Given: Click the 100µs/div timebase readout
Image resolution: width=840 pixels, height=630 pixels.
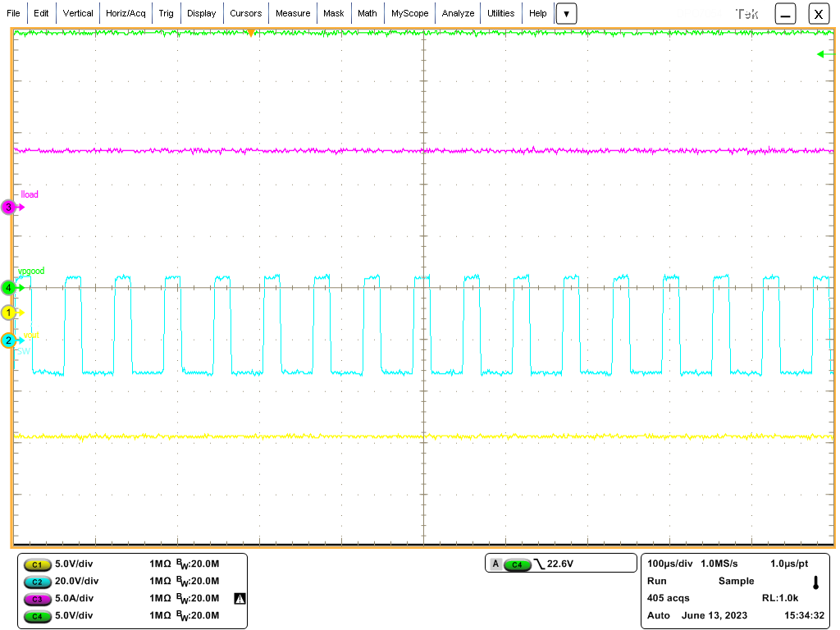Looking at the screenshot, I should tap(670, 563).
